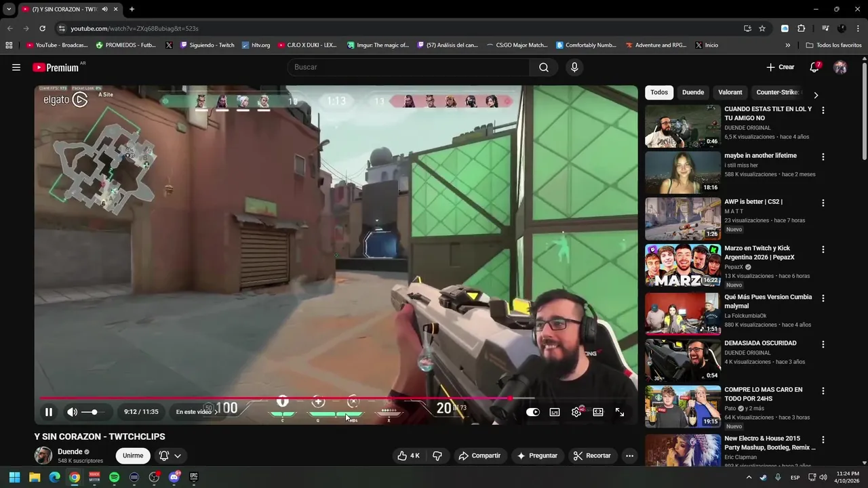Open 'AWP is better | CS2' video title

pyautogui.click(x=753, y=201)
